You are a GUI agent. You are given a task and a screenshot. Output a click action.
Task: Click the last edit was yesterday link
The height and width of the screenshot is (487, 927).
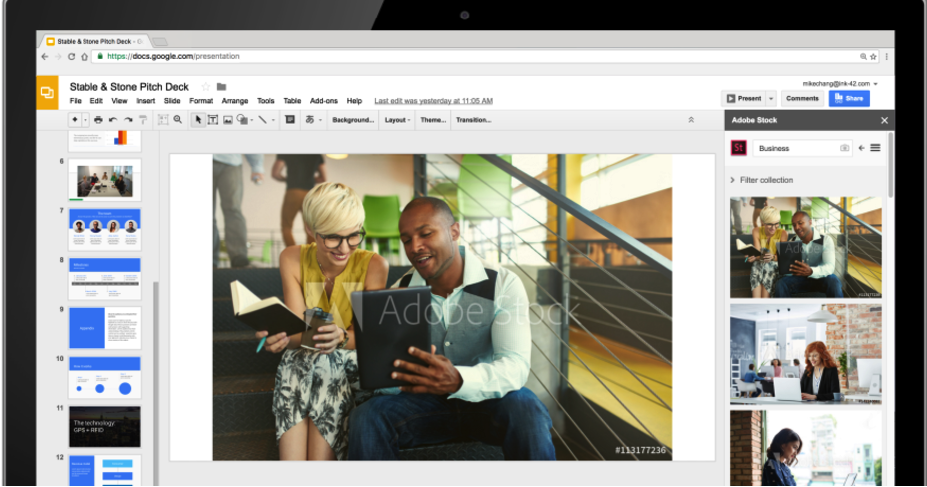tap(433, 101)
